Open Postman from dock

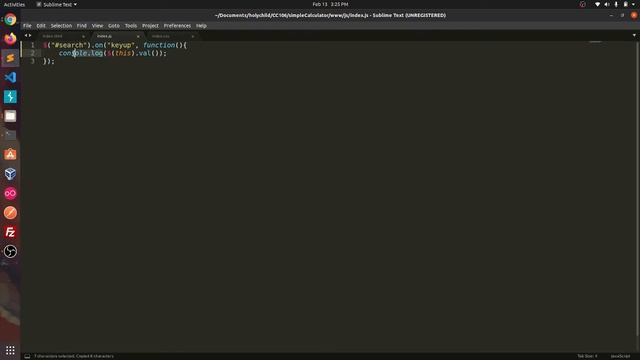[x=10, y=213]
